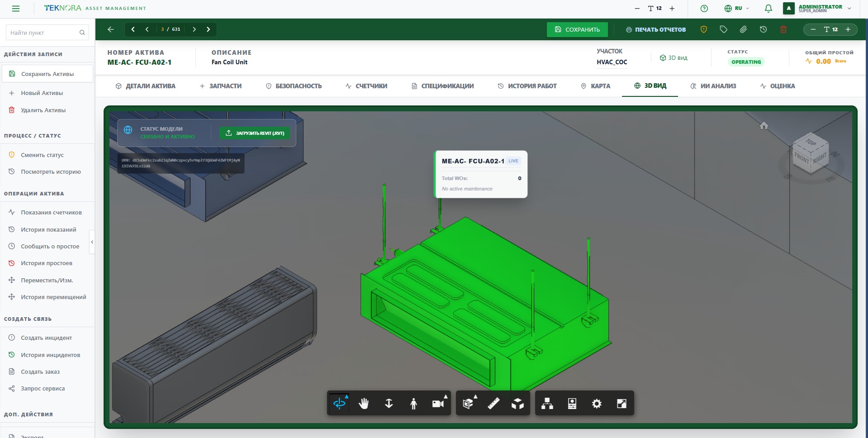This screenshot has height=438, width=868.
Task: Switch to СПЕЦИФИКАЦИИ tab
Action: pyautogui.click(x=443, y=86)
